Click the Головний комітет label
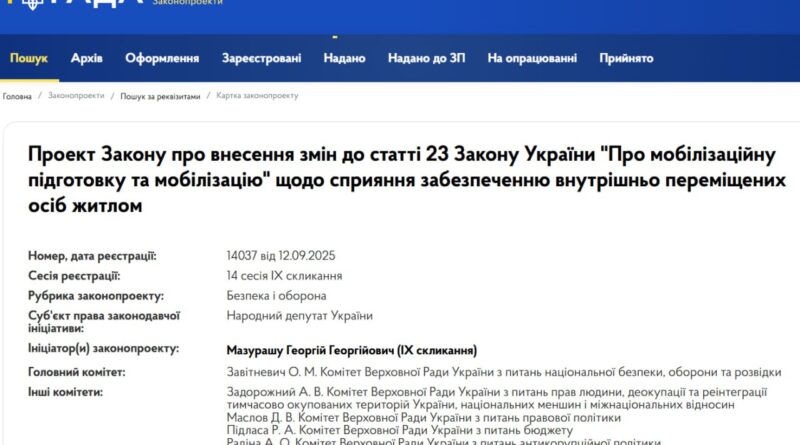Screen dimensions: 800x445 (x=77, y=372)
